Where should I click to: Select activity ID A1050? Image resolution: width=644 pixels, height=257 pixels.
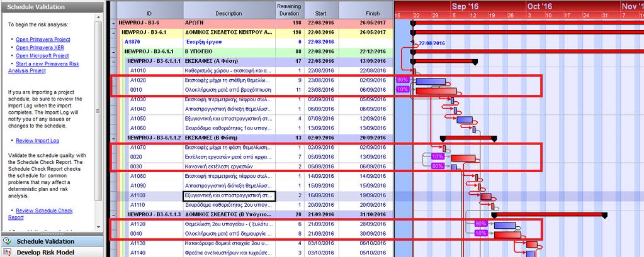pyautogui.click(x=138, y=119)
